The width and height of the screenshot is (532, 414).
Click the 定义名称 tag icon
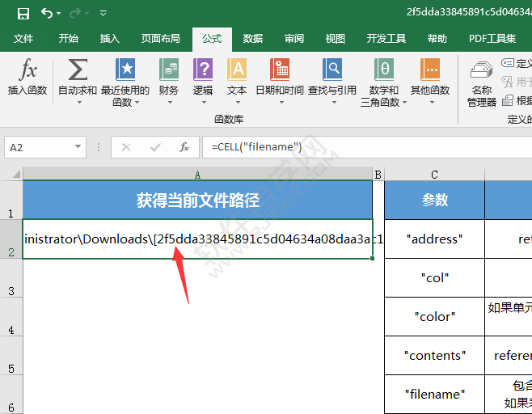508,63
